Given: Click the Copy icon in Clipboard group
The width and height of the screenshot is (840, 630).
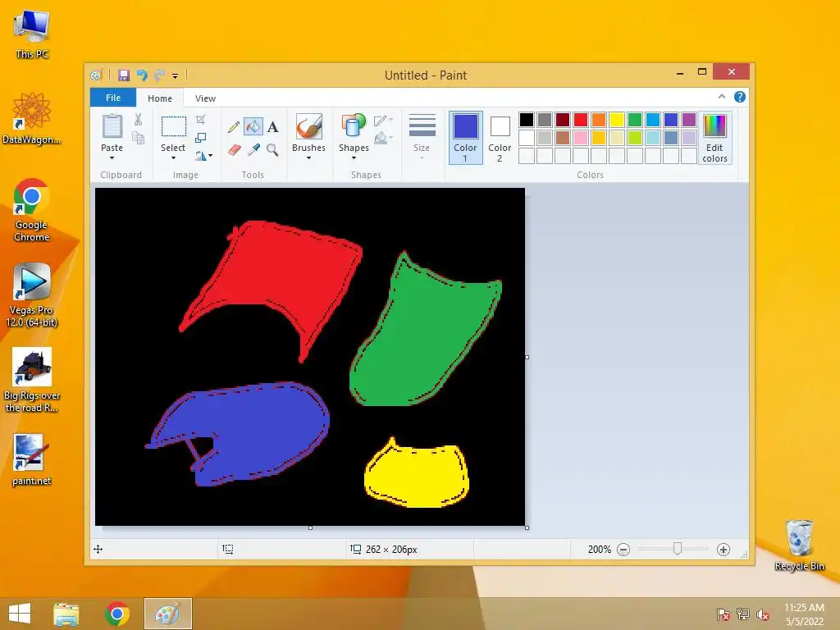Looking at the screenshot, I should point(138,138).
